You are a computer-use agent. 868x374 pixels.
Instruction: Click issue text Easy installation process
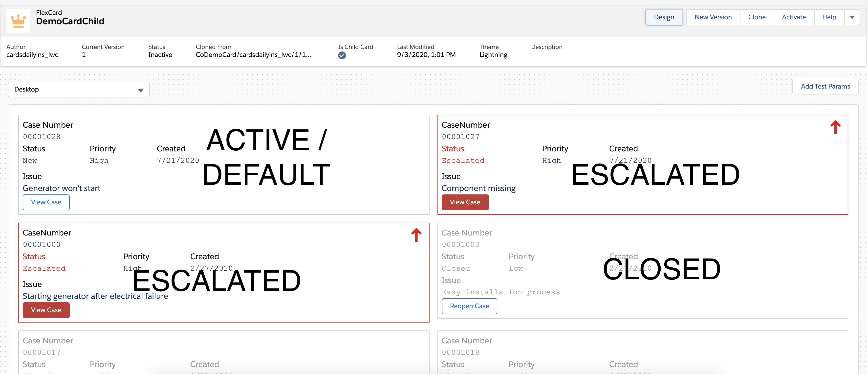click(x=501, y=292)
